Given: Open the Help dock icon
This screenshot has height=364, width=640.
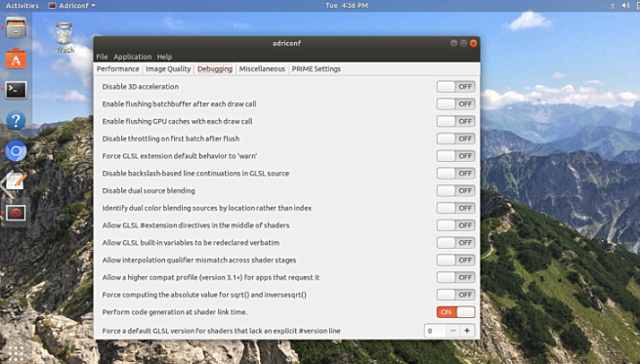Looking at the screenshot, I should pos(16,121).
